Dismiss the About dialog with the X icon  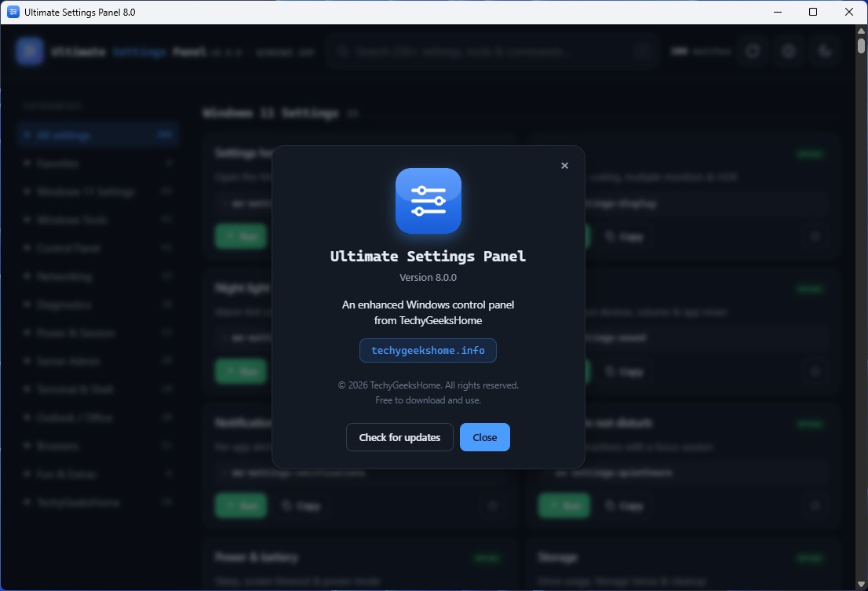tap(564, 166)
